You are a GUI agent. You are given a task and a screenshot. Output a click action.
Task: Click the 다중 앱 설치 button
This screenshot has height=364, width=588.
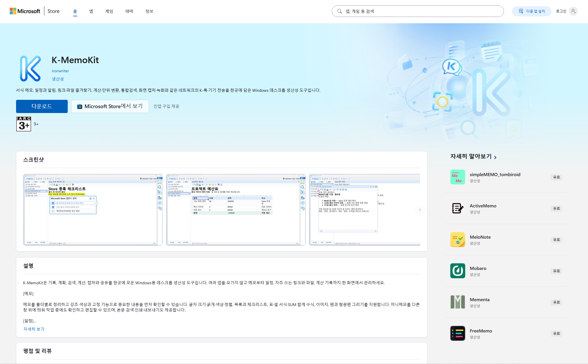(x=532, y=11)
